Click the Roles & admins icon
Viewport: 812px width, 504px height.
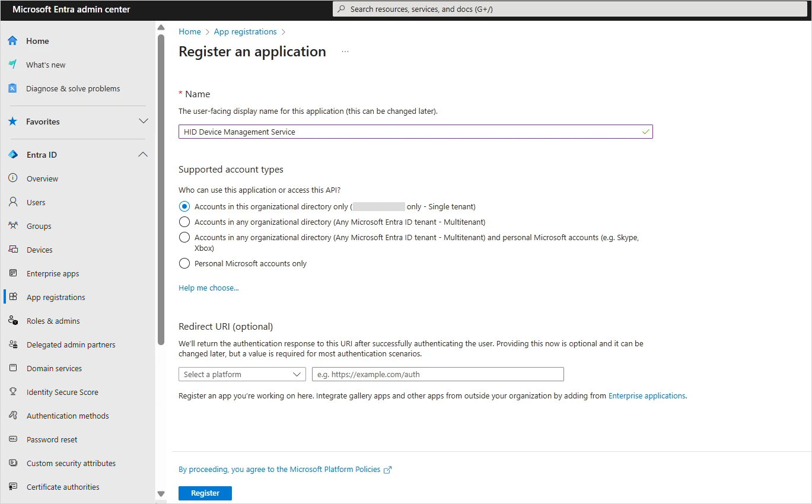[13, 321]
